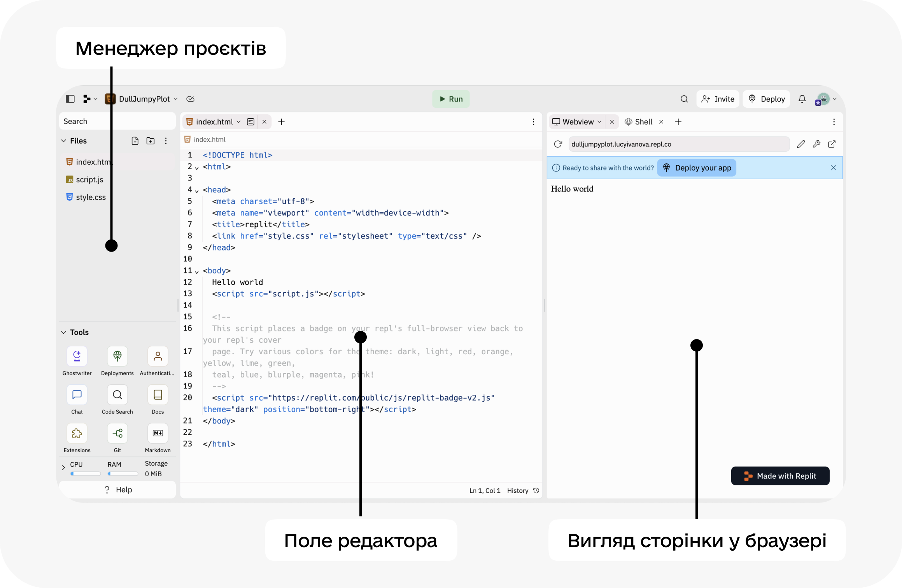Viewport: 902px width, 588px height.
Task: Open the Docs tool
Action: [x=158, y=400]
